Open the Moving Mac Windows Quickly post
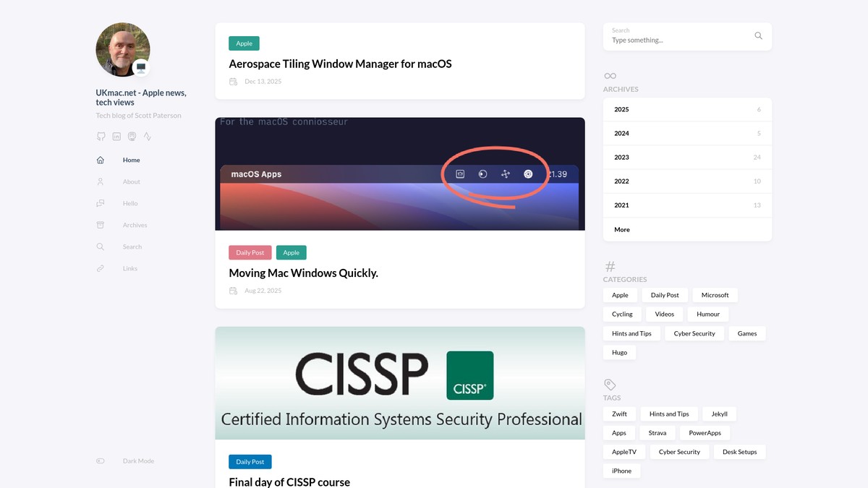The height and width of the screenshot is (488, 868). coord(303,273)
